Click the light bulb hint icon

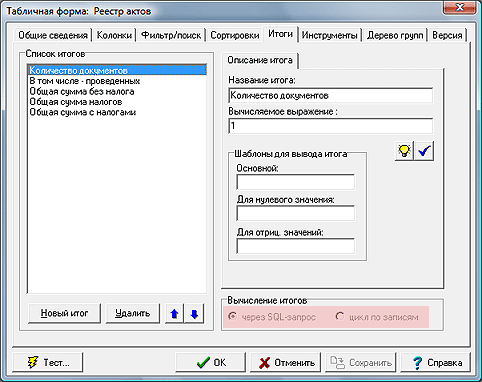point(404,151)
